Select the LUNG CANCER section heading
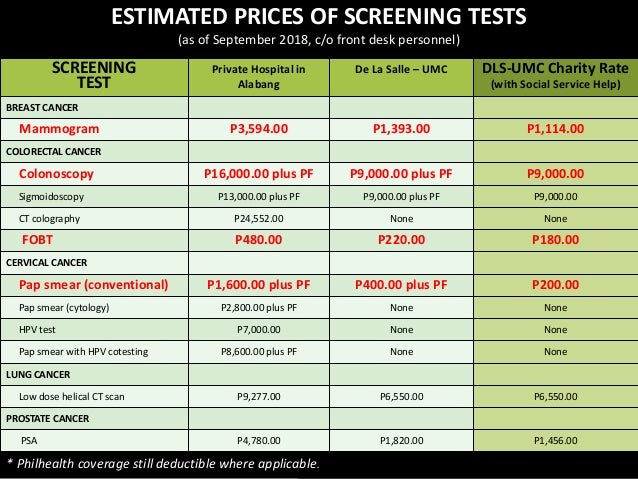 coord(38,374)
